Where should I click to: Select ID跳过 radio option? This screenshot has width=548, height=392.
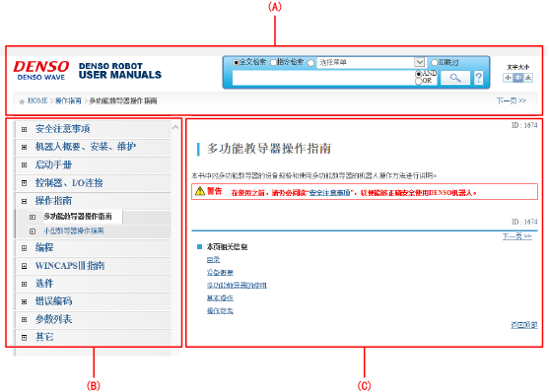coord(435,62)
